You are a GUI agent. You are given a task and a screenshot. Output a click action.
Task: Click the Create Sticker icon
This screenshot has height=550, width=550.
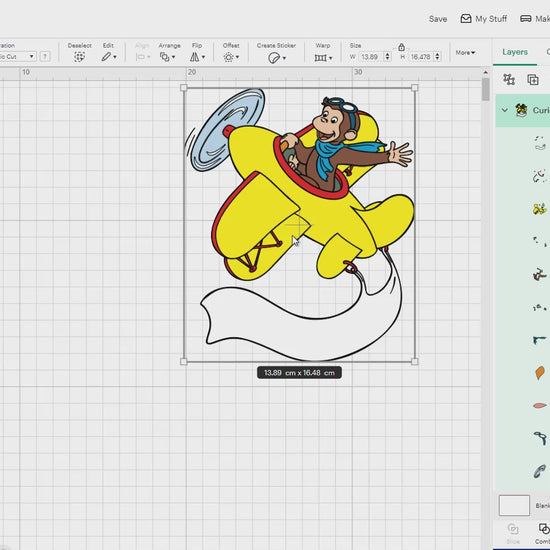point(274,58)
